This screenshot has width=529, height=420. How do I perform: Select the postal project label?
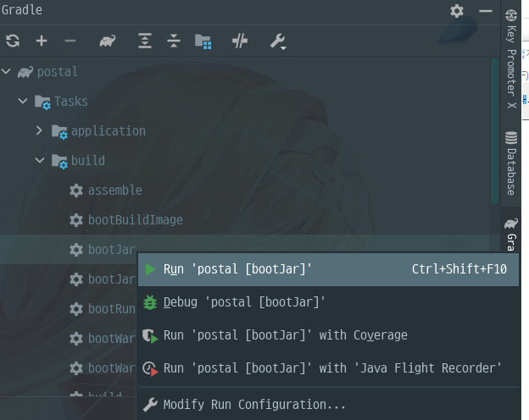tap(58, 72)
